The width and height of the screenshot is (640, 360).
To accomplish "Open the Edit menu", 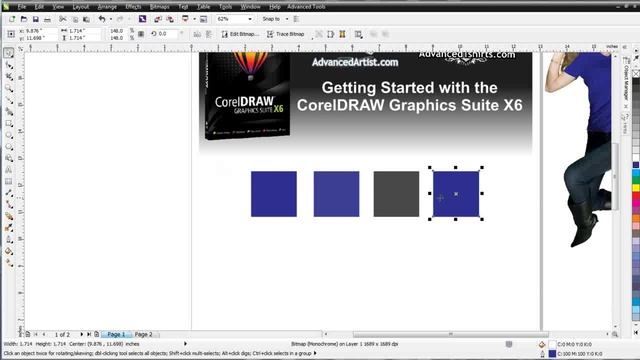I will click(x=39, y=7).
